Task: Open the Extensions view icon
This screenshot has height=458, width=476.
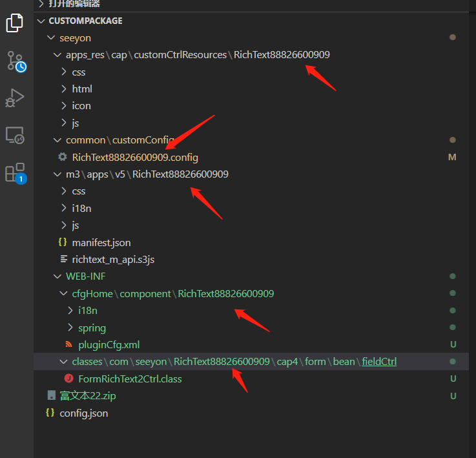Action: pyautogui.click(x=14, y=173)
